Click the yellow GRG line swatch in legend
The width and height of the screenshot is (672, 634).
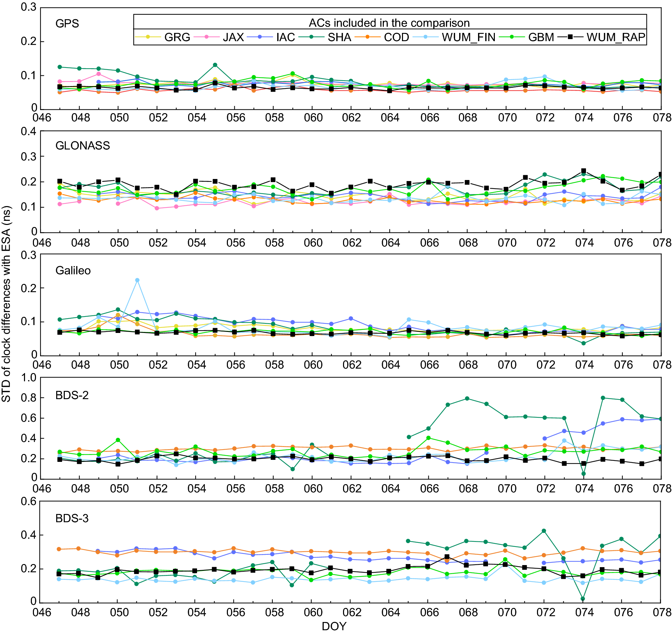pos(148,37)
